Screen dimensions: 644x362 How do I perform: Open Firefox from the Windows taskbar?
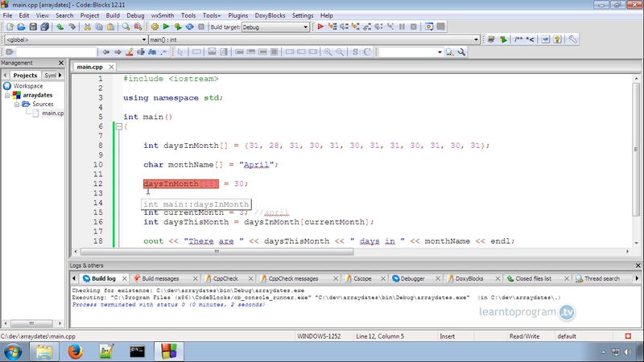pyautogui.click(x=76, y=351)
